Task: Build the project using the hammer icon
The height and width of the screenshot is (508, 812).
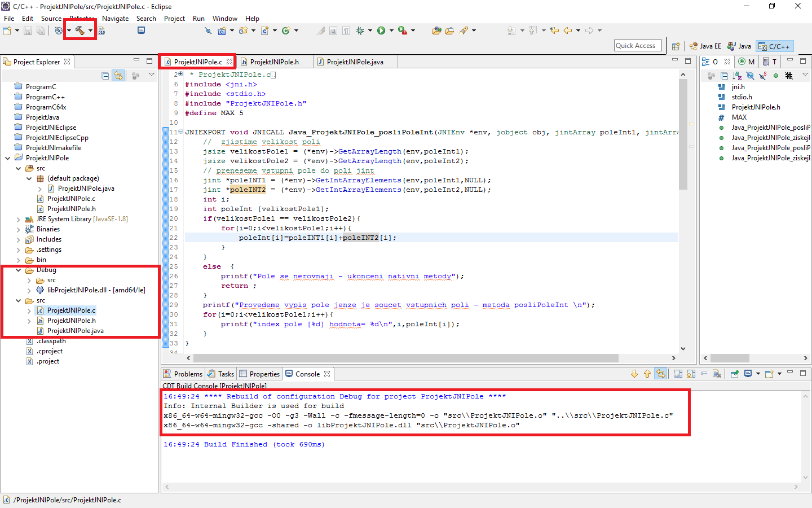Action: point(78,30)
